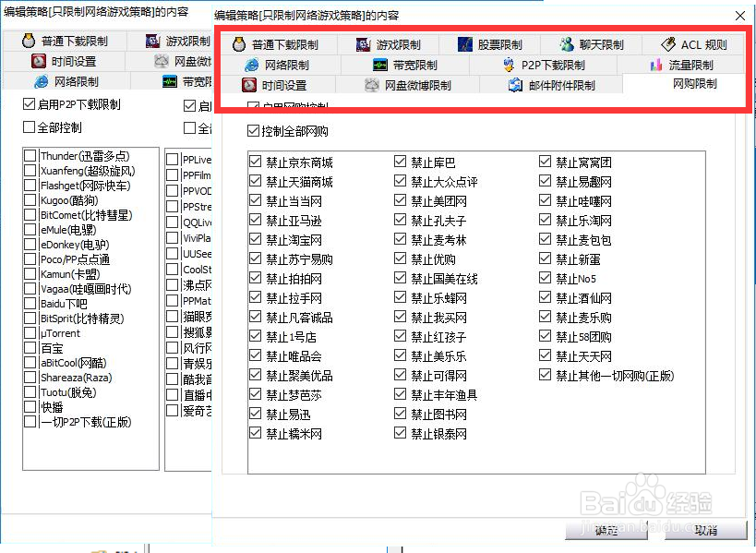Viewport: 756px width, 553px height.
Task: Open 时间设置 tab in back window
Action: (64, 61)
